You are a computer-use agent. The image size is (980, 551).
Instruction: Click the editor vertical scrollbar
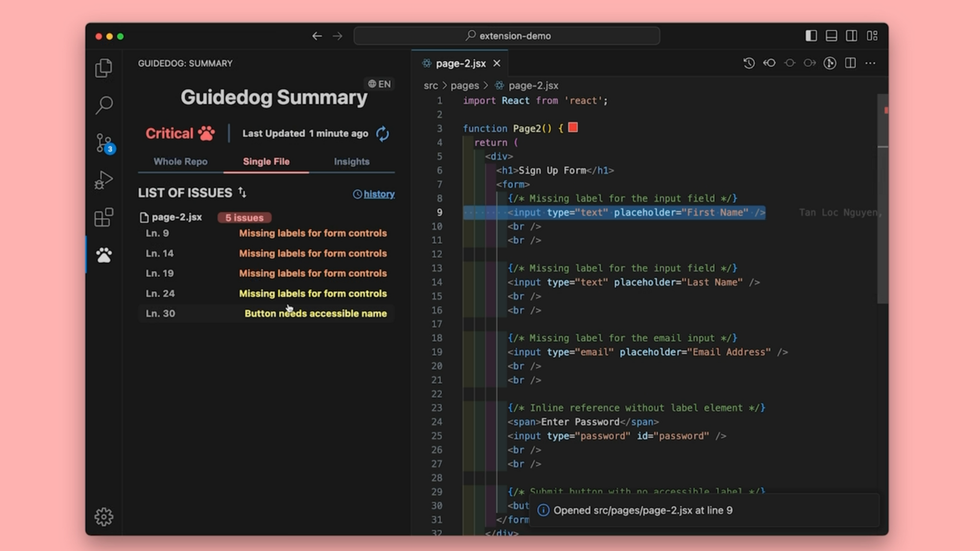click(x=882, y=199)
